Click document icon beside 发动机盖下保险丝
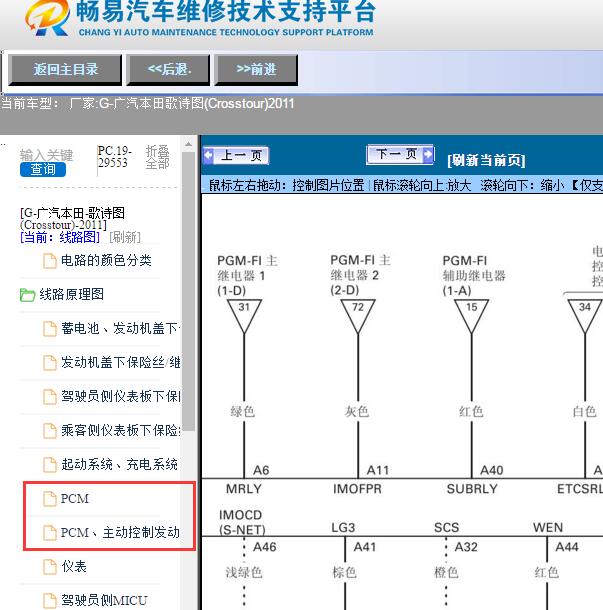This screenshot has height=610, width=603. [x=49, y=363]
